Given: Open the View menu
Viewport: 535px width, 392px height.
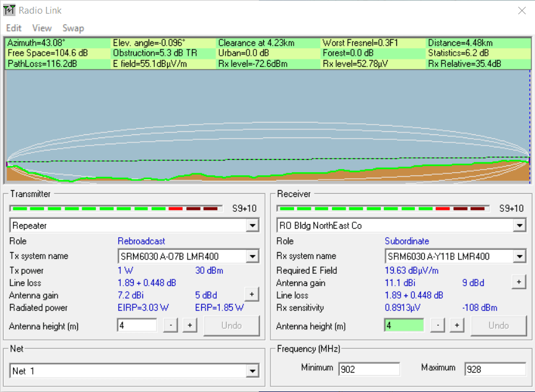Looking at the screenshot, I should 41,28.
